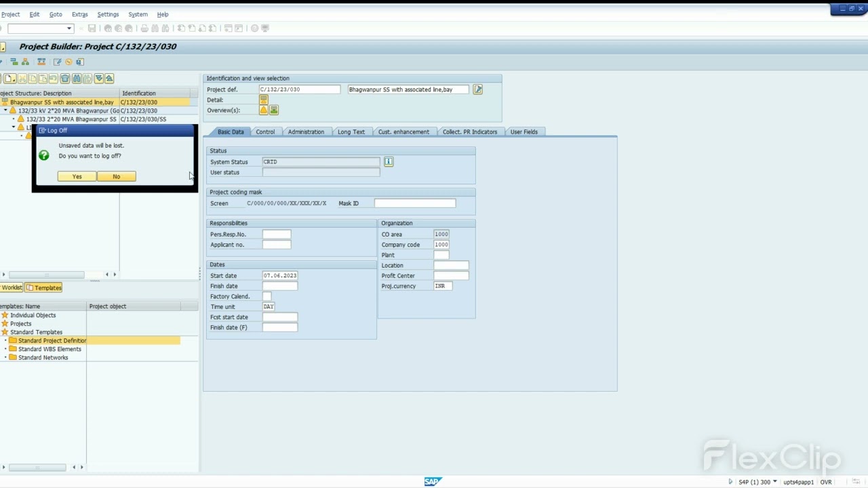Click the Cancel icon in the standard toolbar
868x488 pixels.
click(x=129, y=28)
